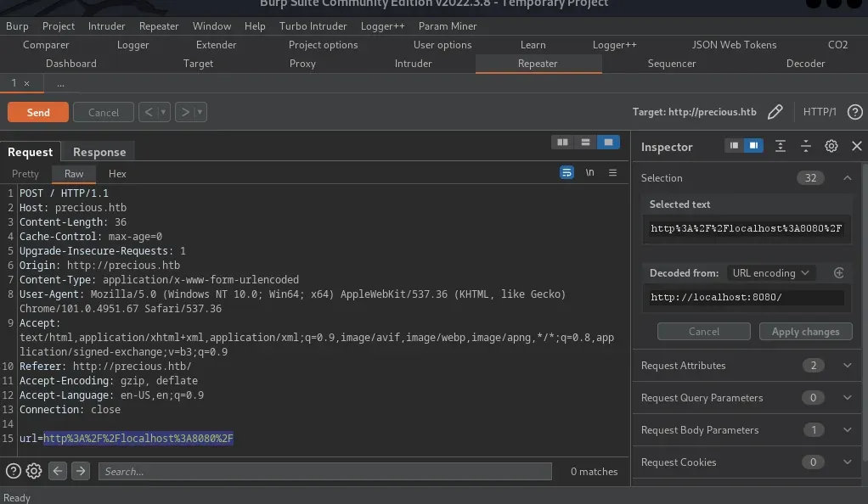This screenshot has height=504, width=868.
Task: Open the back history dropdown arrow
Action: 163,112
